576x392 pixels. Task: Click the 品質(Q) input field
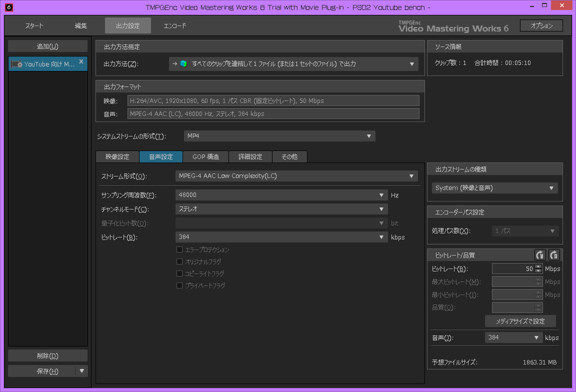point(513,307)
